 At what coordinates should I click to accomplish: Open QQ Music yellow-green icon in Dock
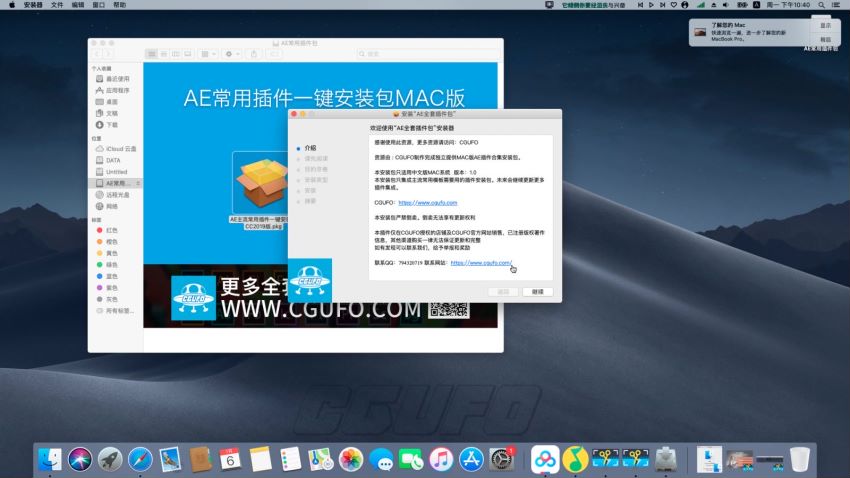click(575, 459)
